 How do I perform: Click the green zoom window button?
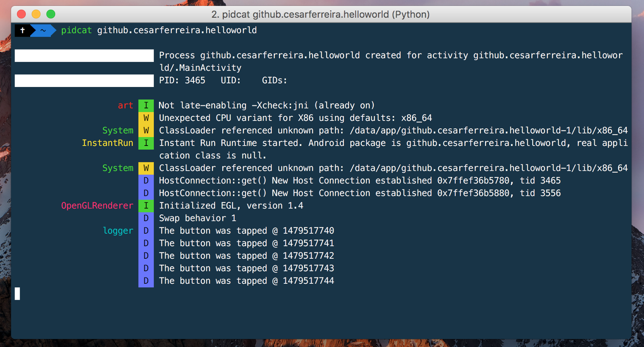coord(51,14)
